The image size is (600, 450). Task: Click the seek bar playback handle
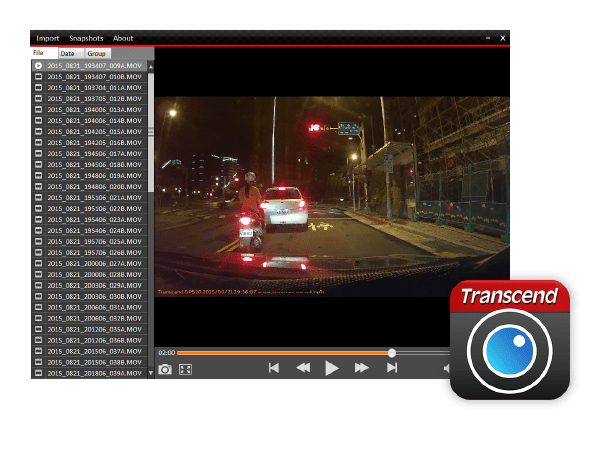click(x=391, y=353)
